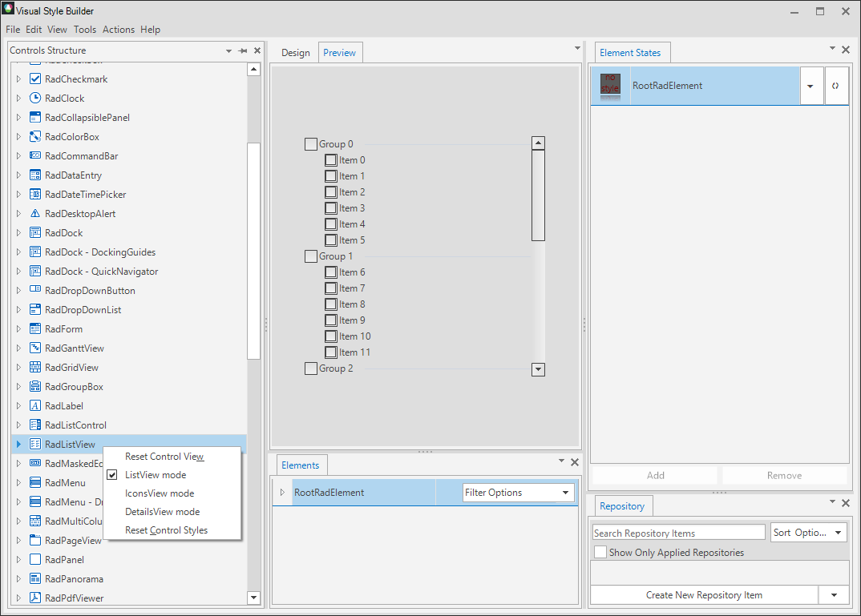
Task: Open the Tools menu
Action: click(85, 30)
